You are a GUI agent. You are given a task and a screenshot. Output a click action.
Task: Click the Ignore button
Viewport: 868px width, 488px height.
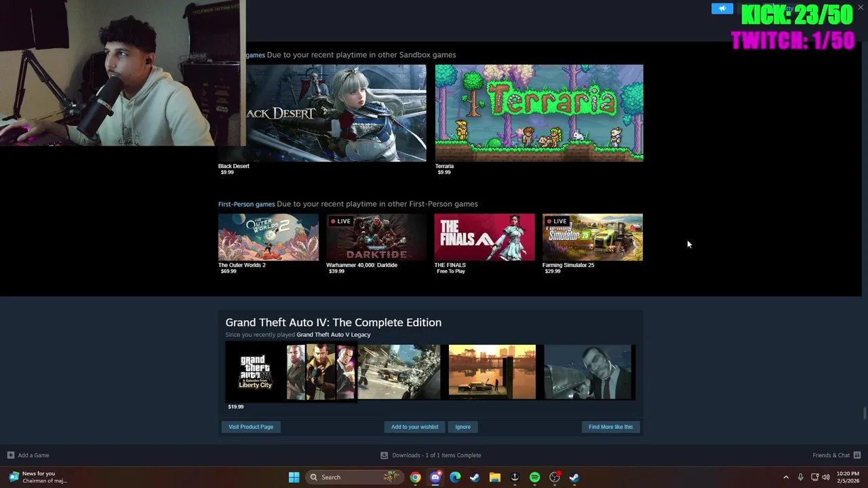click(x=463, y=427)
